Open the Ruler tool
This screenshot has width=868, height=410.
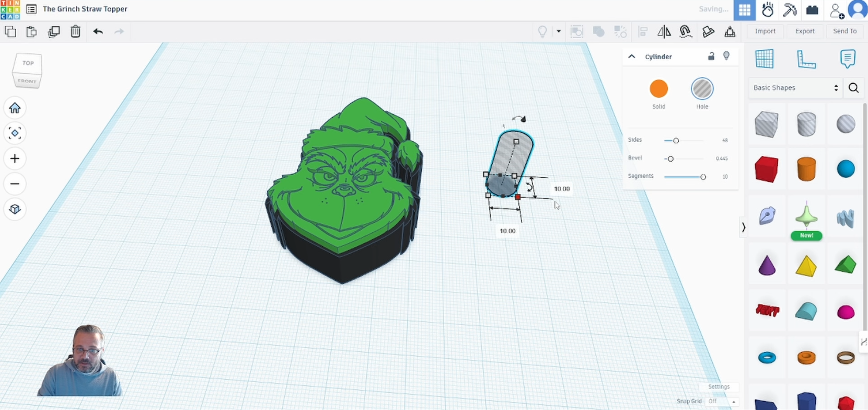(x=806, y=59)
